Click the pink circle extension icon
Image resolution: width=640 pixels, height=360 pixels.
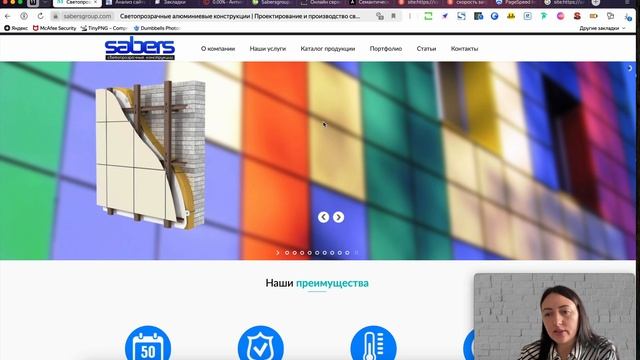[x=560, y=16]
